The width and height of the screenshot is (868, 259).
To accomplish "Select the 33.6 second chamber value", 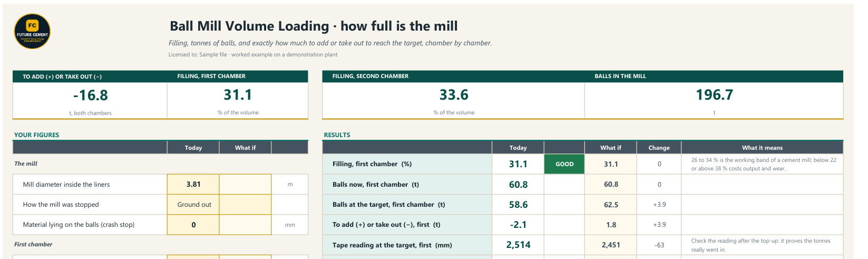I will (454, 95).
